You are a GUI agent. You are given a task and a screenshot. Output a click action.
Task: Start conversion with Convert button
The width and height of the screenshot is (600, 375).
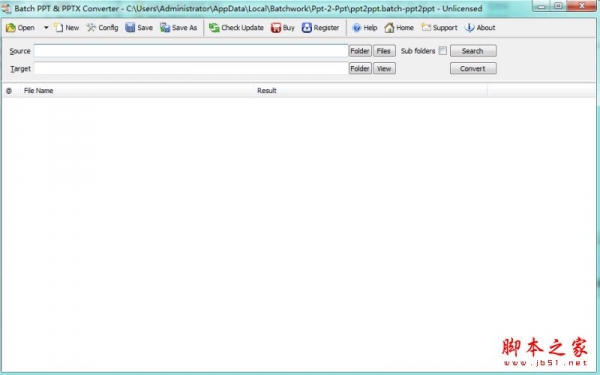click(473, 68)
